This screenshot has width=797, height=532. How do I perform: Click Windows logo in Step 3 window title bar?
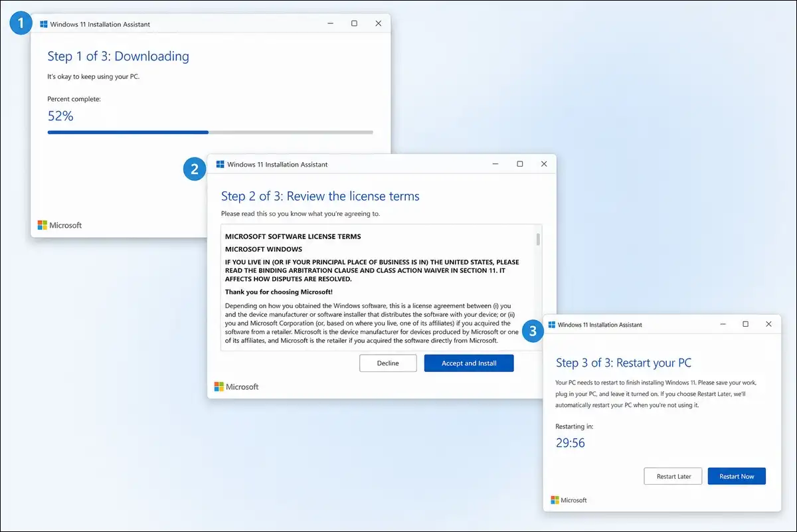pyautogui.click(x=551, y=325)
